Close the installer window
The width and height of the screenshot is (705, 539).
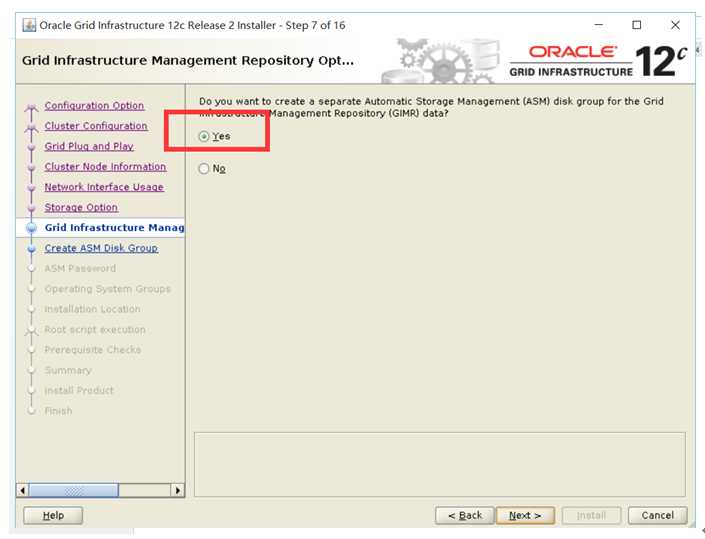tap(675, 25)
